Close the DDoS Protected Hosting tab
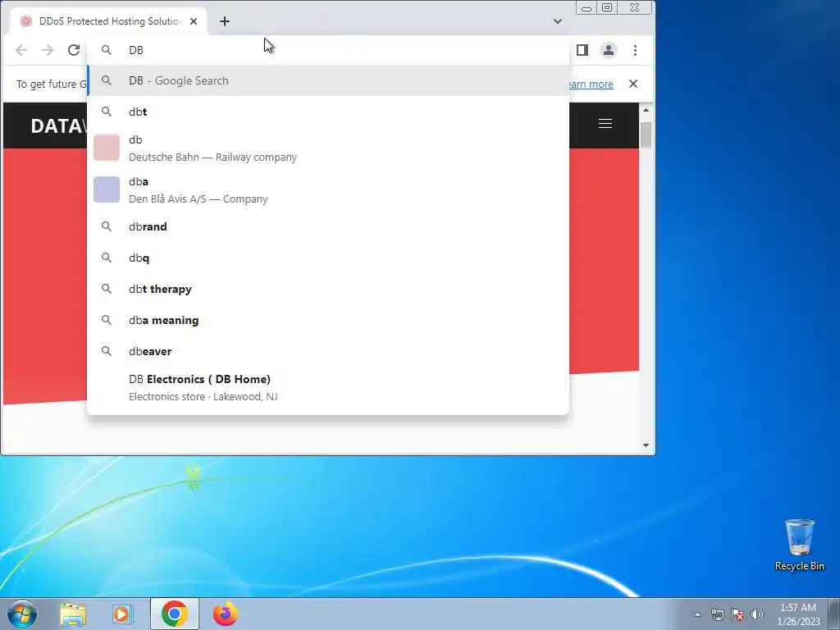 point(194,21)
